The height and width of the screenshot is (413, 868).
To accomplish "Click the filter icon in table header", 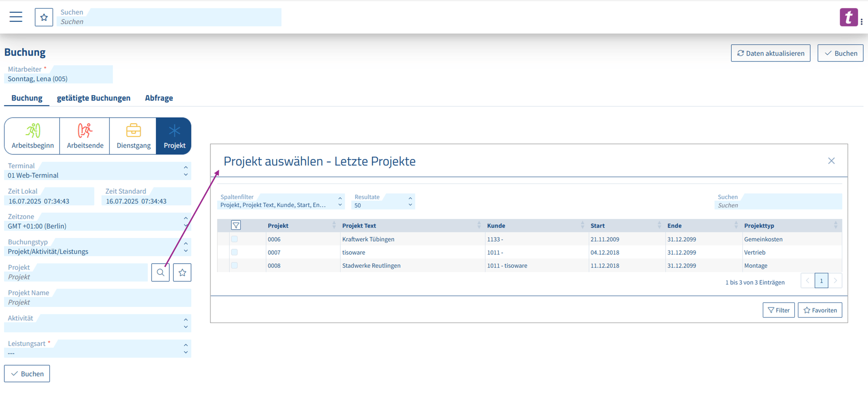I will (236, 225).
